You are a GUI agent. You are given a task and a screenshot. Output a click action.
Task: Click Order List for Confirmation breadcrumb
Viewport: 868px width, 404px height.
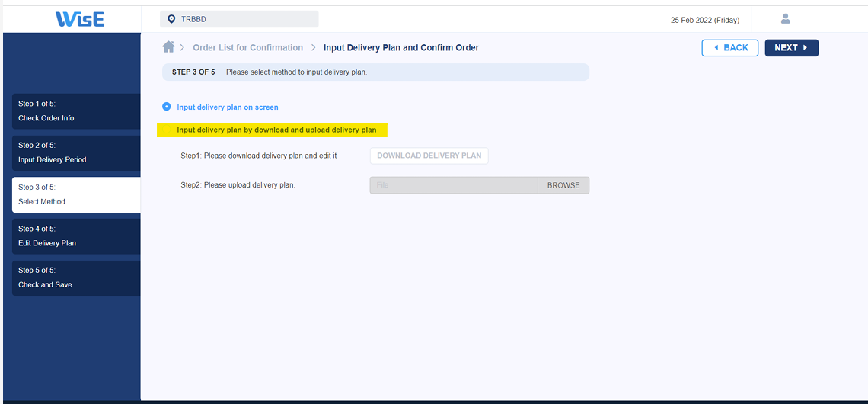248,48
